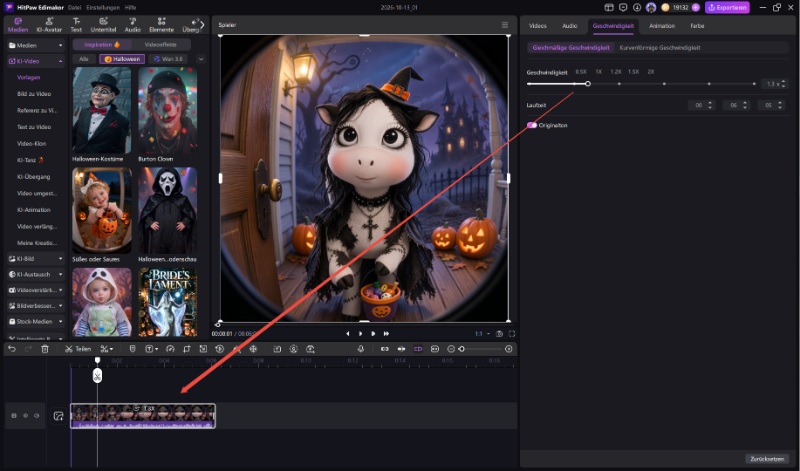The height and width of the screenshot is (471, 800).
Task: Split the clip using the Teilen button
Action: pos(78,349)
